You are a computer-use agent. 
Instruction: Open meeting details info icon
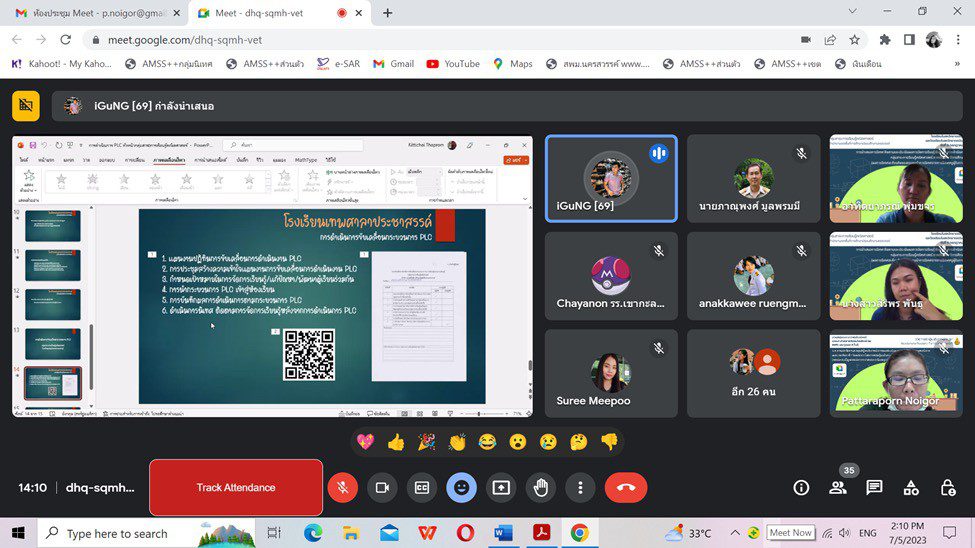coord(801,488)
